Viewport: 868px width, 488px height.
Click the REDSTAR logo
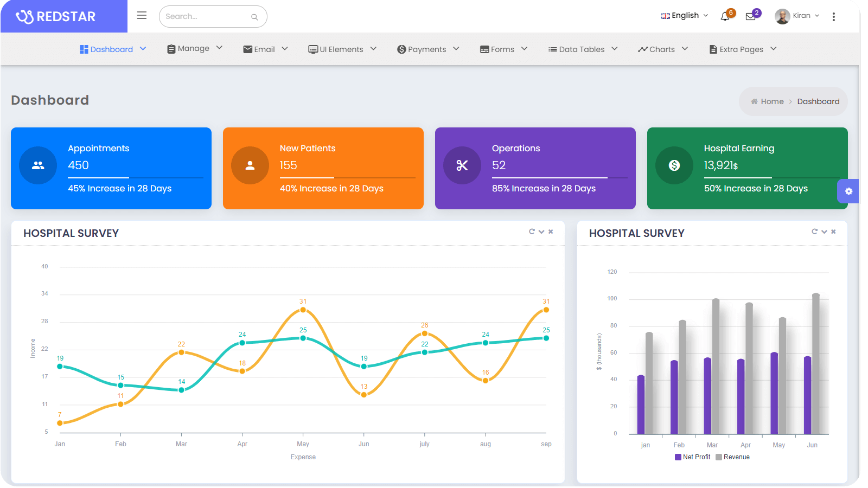coord(56,17)
